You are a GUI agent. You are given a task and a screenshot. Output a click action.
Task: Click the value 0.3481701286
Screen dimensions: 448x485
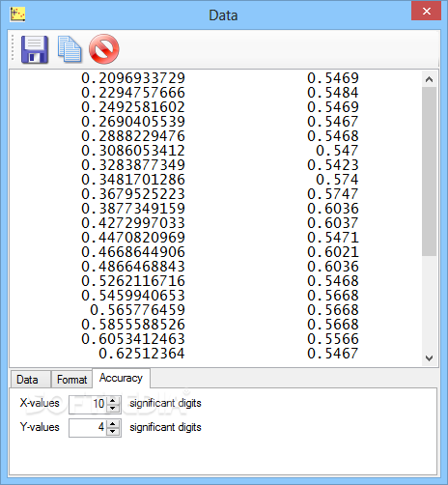tap(133, 180)
